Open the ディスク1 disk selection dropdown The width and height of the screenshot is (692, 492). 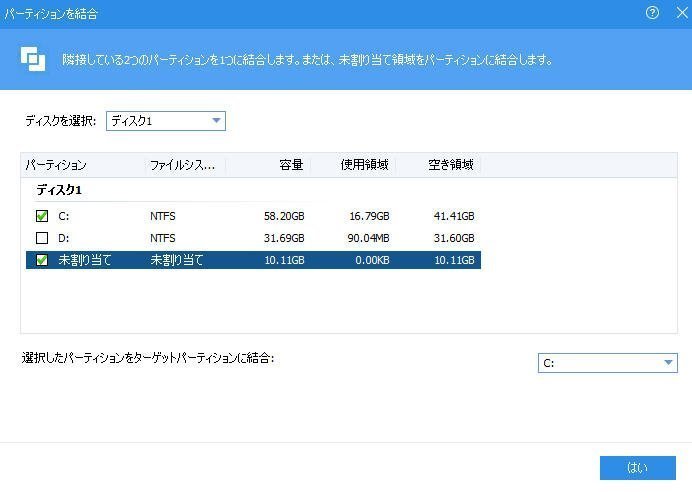coord(165,121)
